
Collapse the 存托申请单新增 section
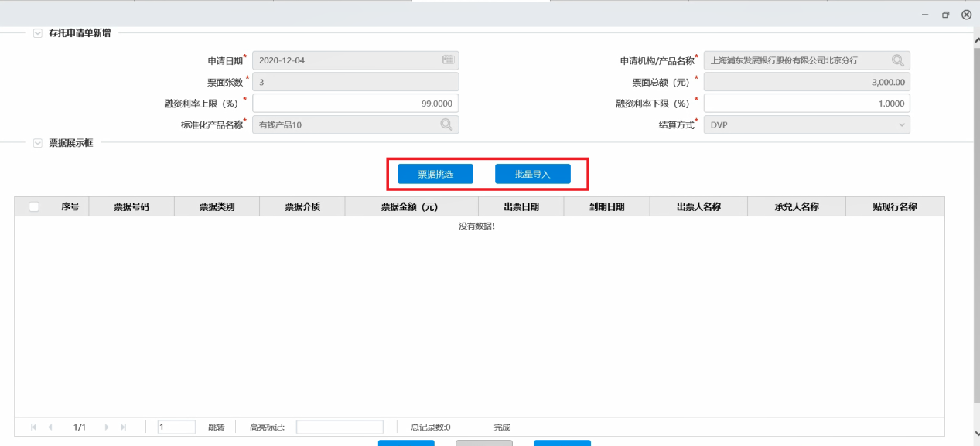(38, 33)
